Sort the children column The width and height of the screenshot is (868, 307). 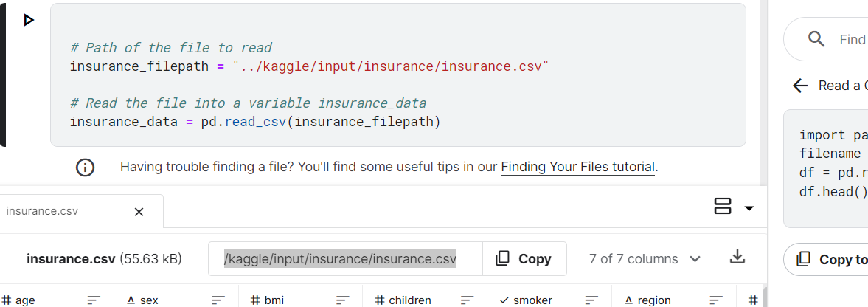468,300
